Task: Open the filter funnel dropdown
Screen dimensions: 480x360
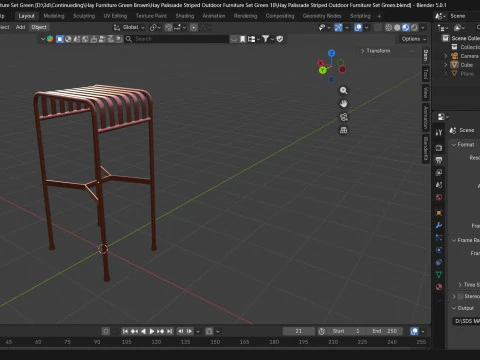Action: [267, 39]
